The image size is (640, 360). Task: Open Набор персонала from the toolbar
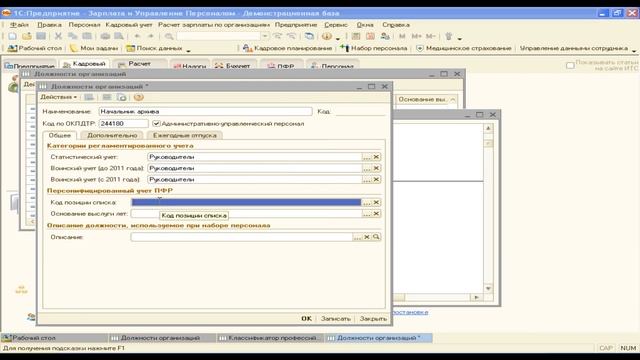[x=373, y=48]
